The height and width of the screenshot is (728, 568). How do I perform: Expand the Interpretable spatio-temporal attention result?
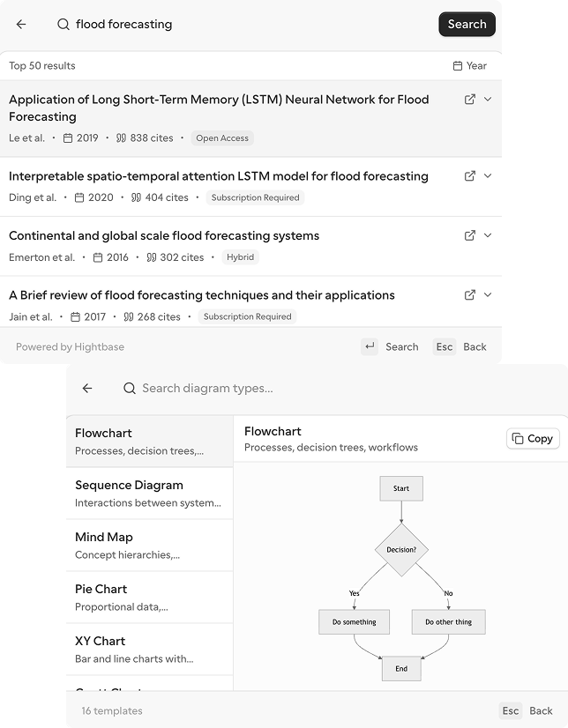pos(488,176)
